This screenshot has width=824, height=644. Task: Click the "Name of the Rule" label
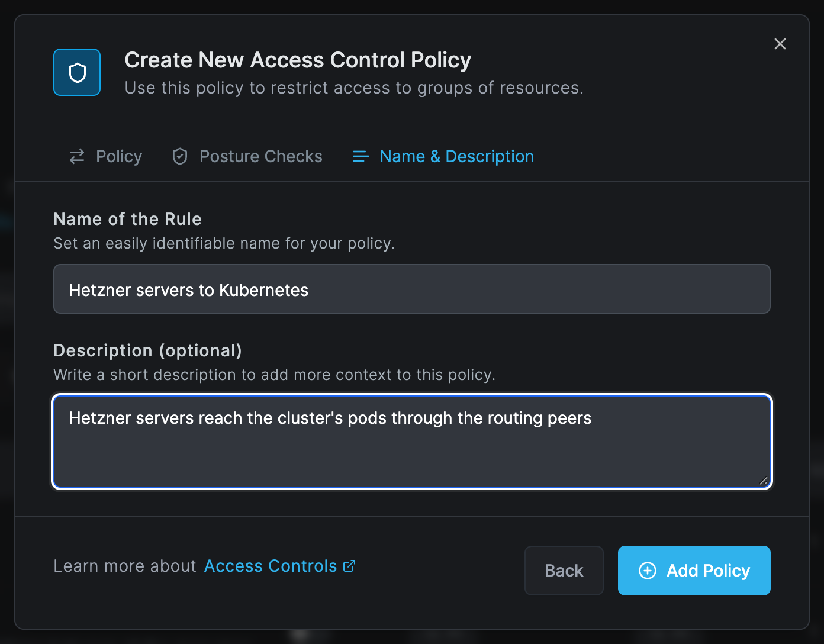(127, 219)
